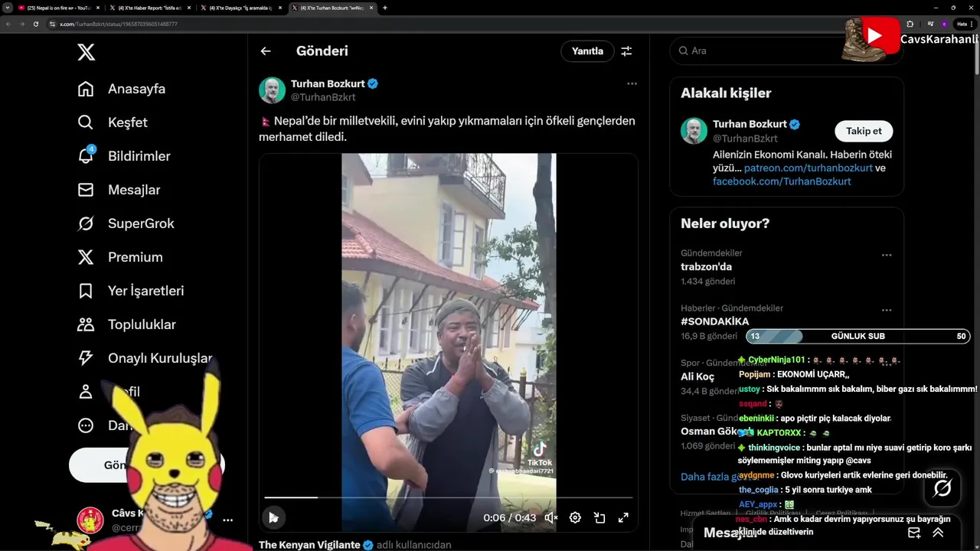
Task: Open @TurhanBzkrt handle in post
Action: pos(323,97)
